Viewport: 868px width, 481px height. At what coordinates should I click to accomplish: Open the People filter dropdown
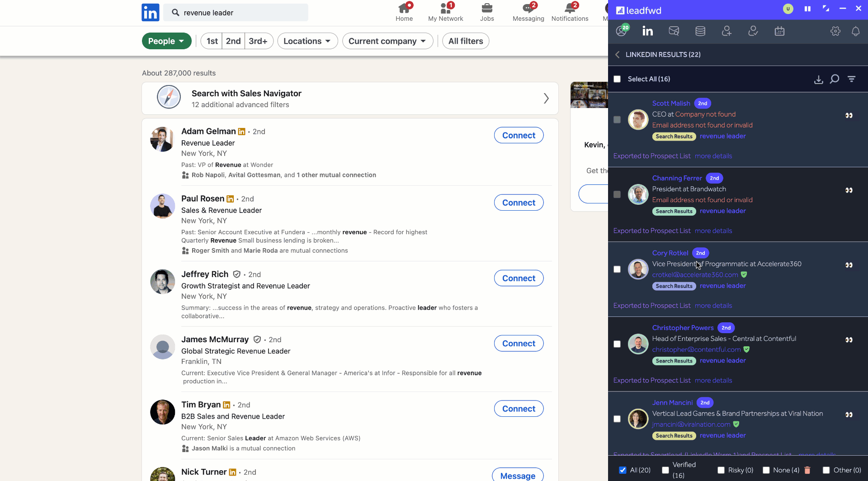coord(167,41)
